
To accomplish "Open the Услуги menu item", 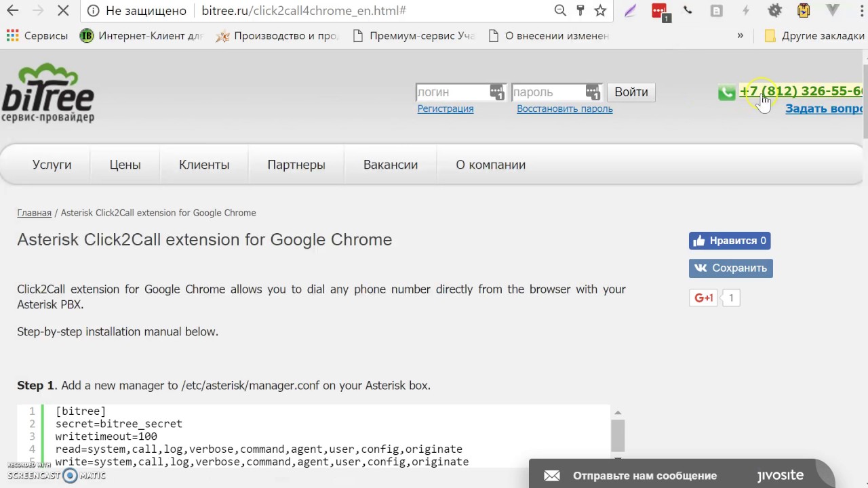I will (x=52, y=165).
